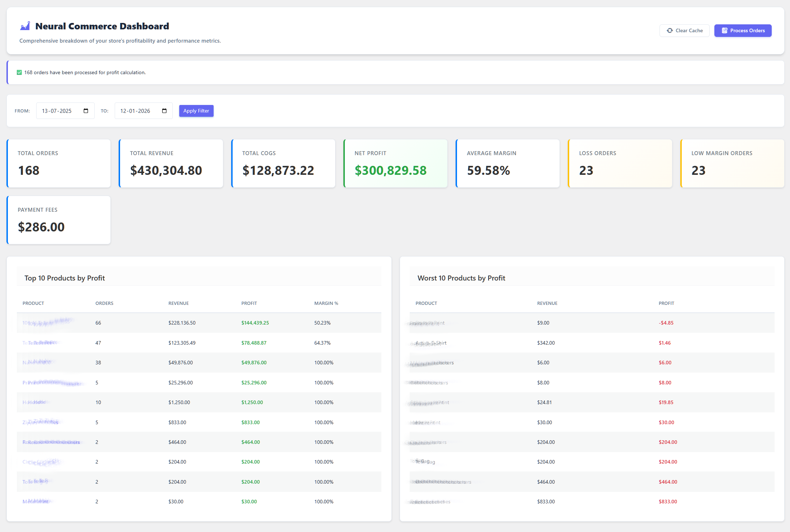
Task: Click PROFIT column header in Worst 10 table
Action: [666, 303]
